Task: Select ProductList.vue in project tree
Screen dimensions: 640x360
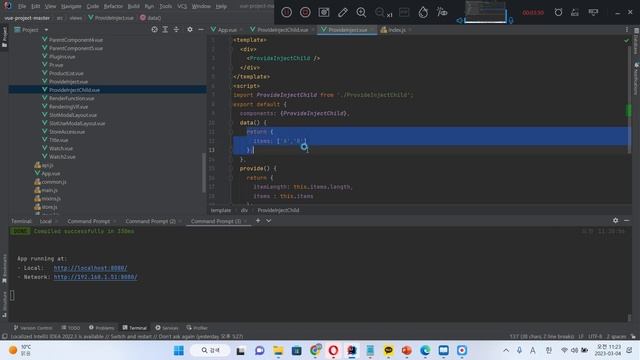Action: tap(66, 73)
